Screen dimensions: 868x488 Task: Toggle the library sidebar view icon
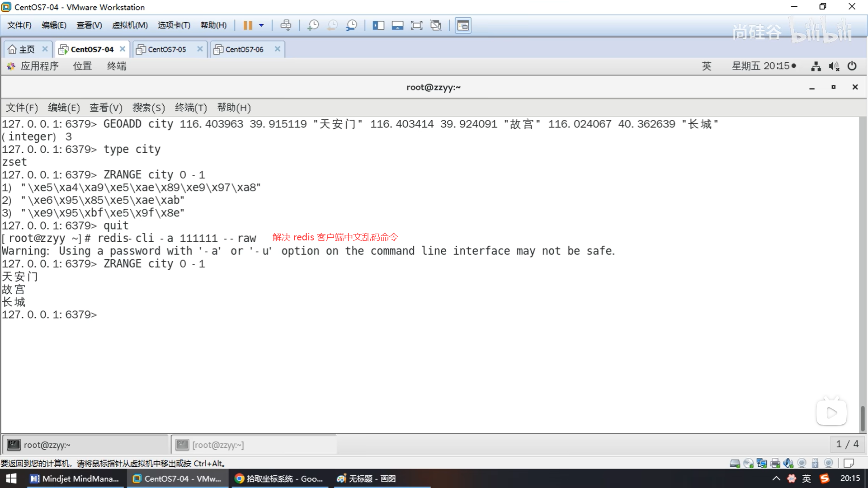[x=378, y=25]
